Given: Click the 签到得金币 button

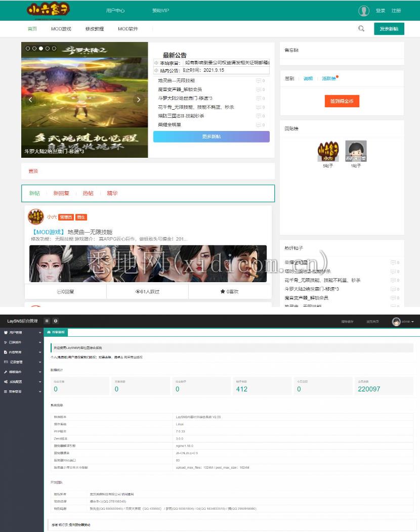Looking at the screenshot, I should pyautogui.click(x=342, y=101).
